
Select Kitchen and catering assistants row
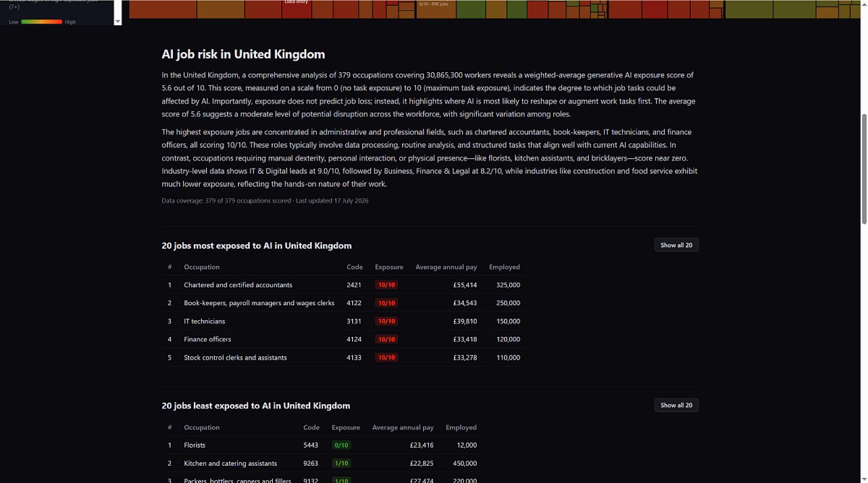click(x=322, y=463)
